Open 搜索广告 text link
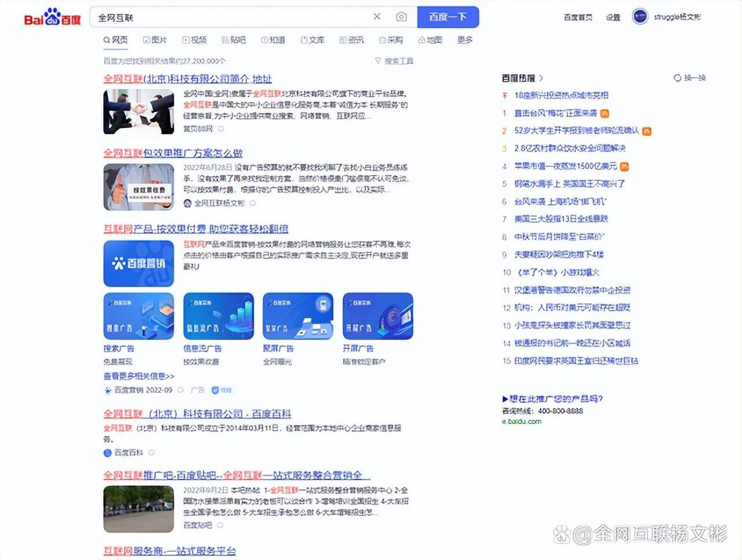Image resolution: width=742 pixels, height=560 pixels. tap(119, 348)
